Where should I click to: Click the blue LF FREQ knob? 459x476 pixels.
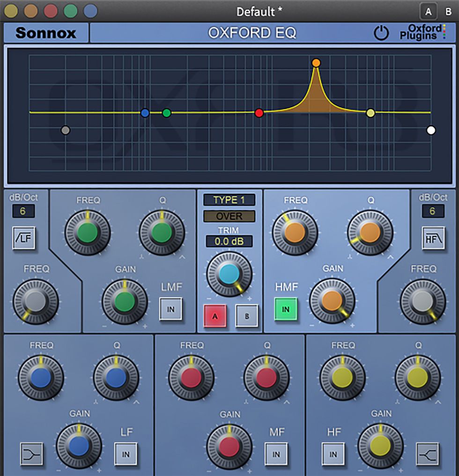tap(41, 378)
